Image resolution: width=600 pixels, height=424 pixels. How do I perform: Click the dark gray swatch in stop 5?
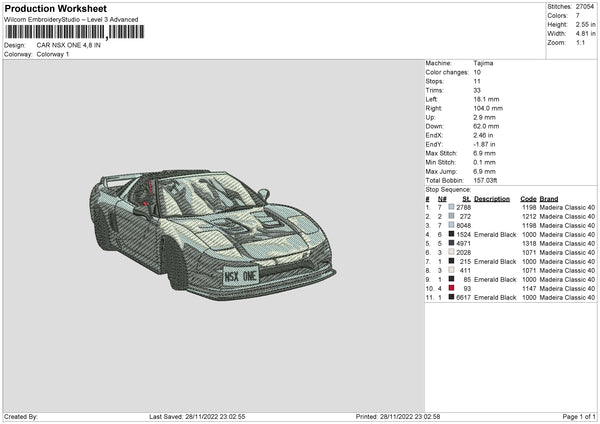[452, 243]
